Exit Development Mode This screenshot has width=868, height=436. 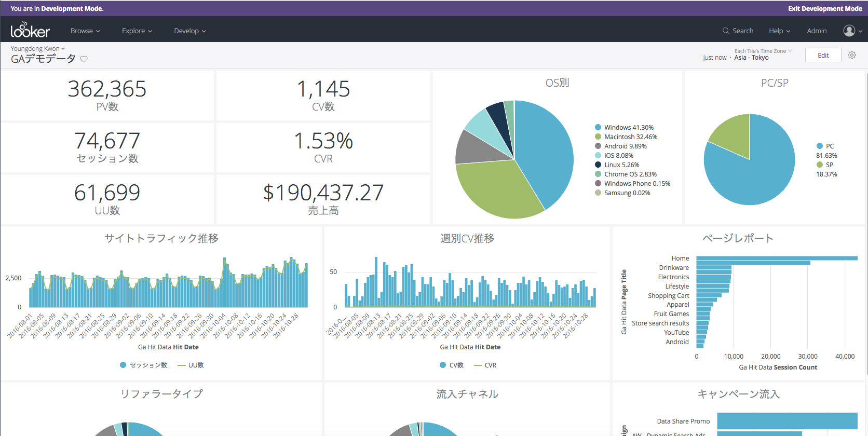[x=825, y=8]
